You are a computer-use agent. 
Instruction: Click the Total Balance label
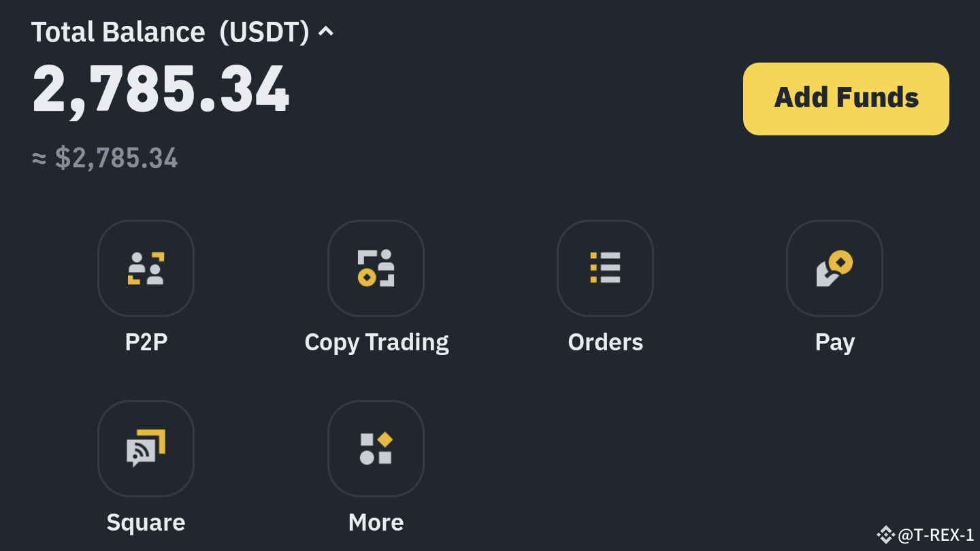coord(118,31)
